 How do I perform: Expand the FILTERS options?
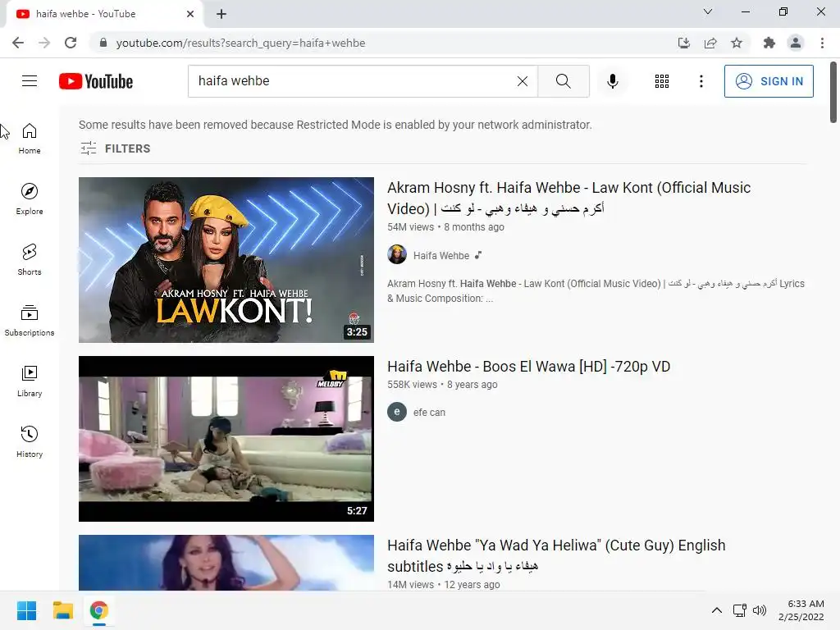coord(115,148)
